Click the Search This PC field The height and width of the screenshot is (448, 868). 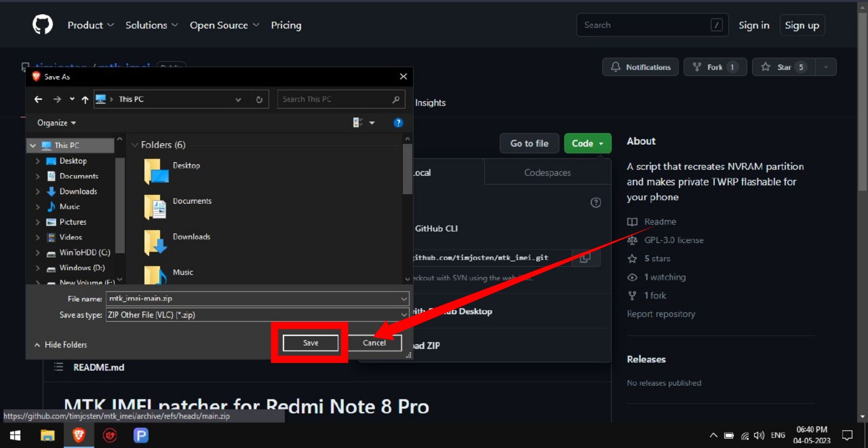pos(341,99)
